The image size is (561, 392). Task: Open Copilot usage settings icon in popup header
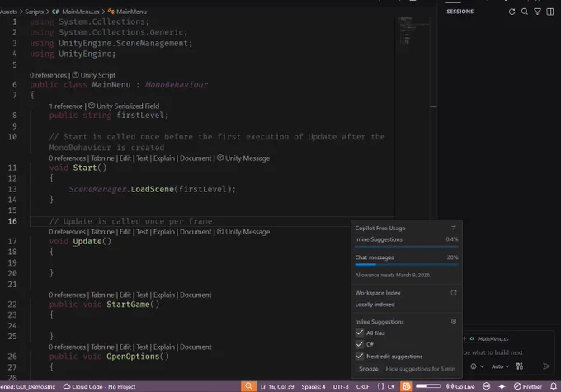coord(454,228)
